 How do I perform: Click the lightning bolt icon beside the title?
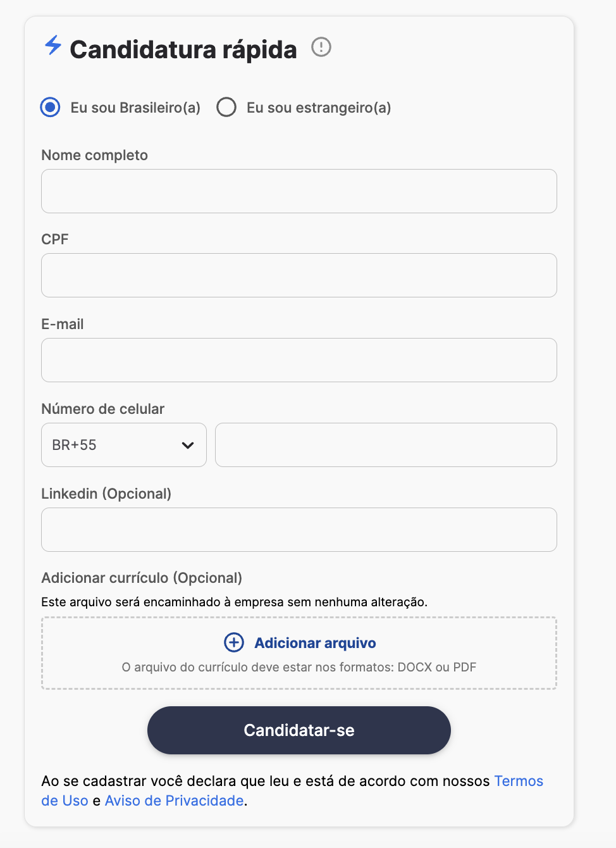click(x=53, y=45)
